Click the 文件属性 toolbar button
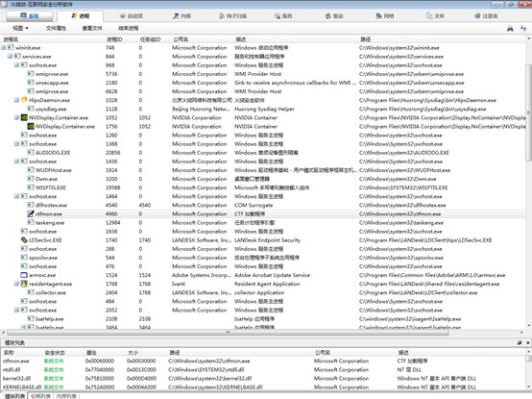Screen dimensions: 532x399 click(56, 28)
